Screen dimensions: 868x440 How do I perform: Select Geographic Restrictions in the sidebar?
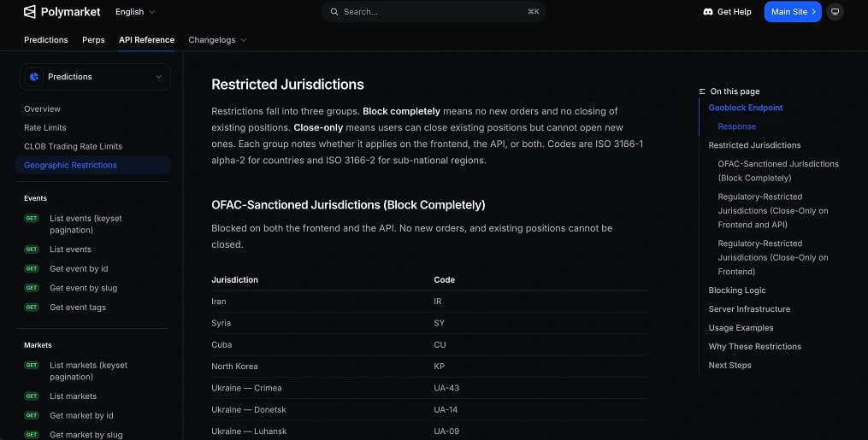coord(93,165)
